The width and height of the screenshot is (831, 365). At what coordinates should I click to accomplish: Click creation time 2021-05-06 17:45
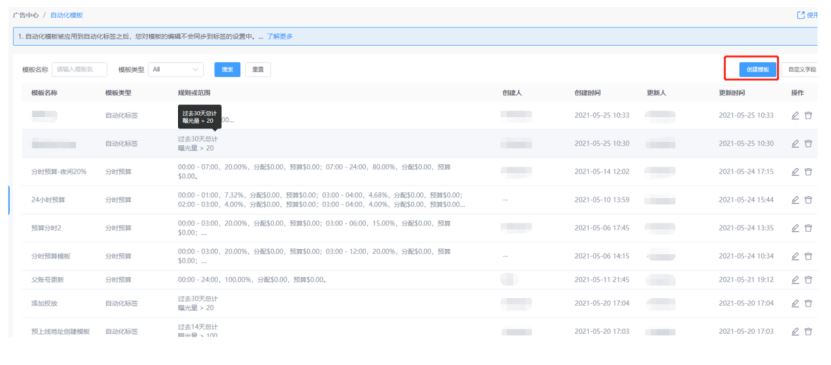tap(602, 228)
